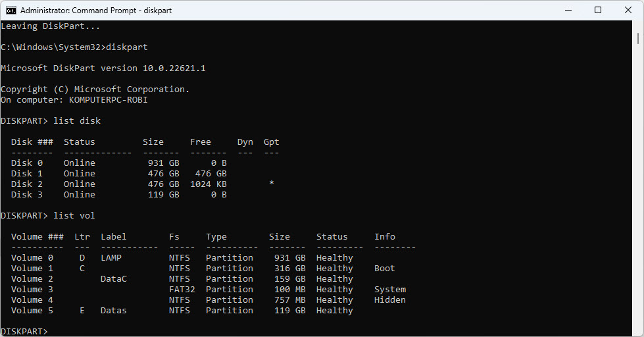This screenshot has width=644, height=337.
Task: Click the Command Prompt icon in title bar
Action: tap(11, 11)
